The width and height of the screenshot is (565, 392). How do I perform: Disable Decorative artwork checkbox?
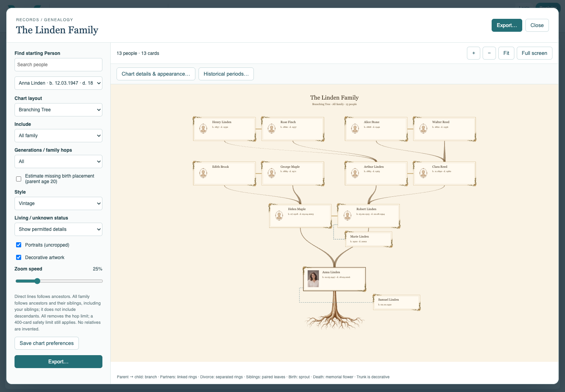(x=18, y=258)
